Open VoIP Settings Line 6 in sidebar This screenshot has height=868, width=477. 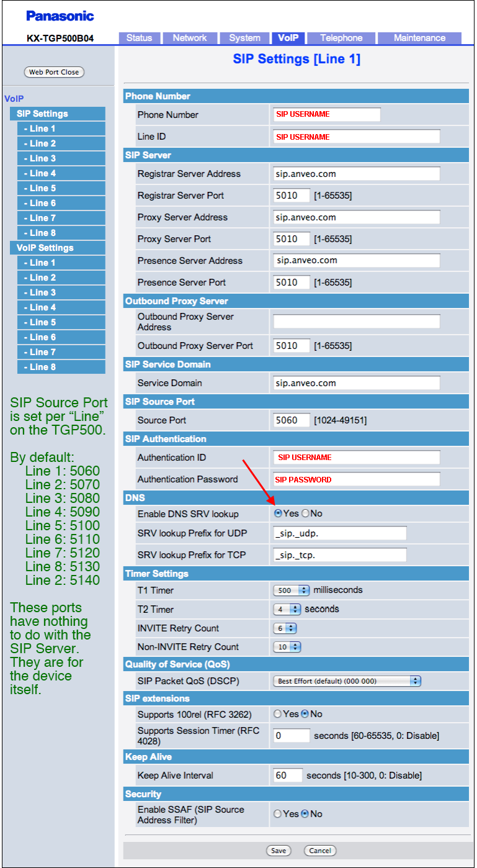point(61,337)
